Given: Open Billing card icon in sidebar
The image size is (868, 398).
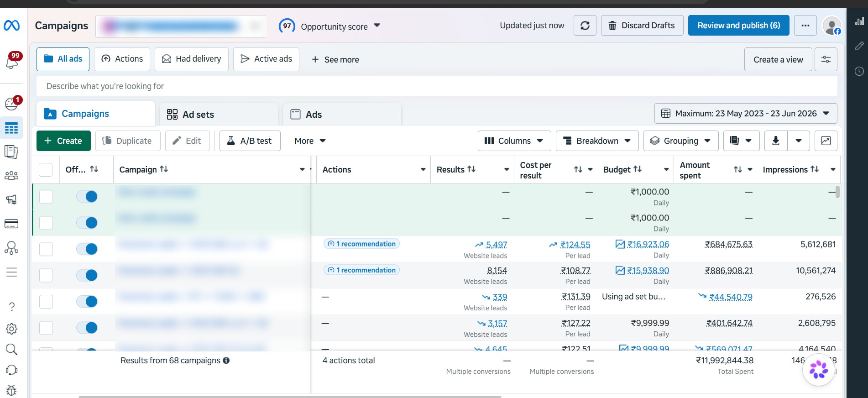Looking at the screenshot, I should coord(11,224).
